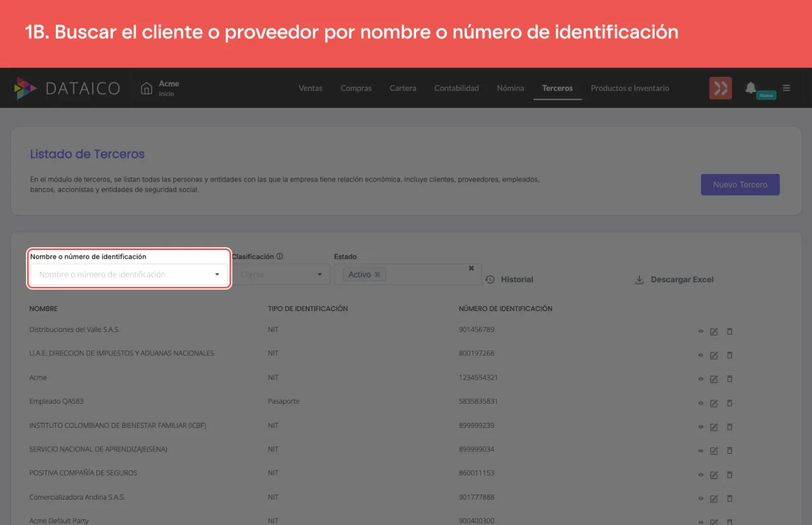Select the number 800197268

(x=476, y=353)
